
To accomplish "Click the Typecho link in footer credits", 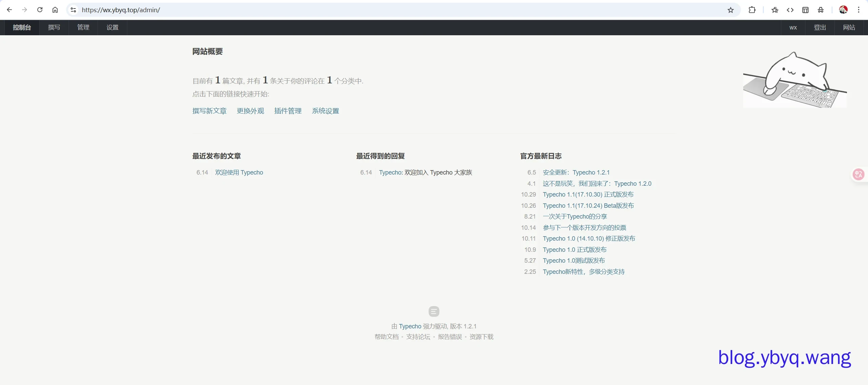I will click(410, 326).
